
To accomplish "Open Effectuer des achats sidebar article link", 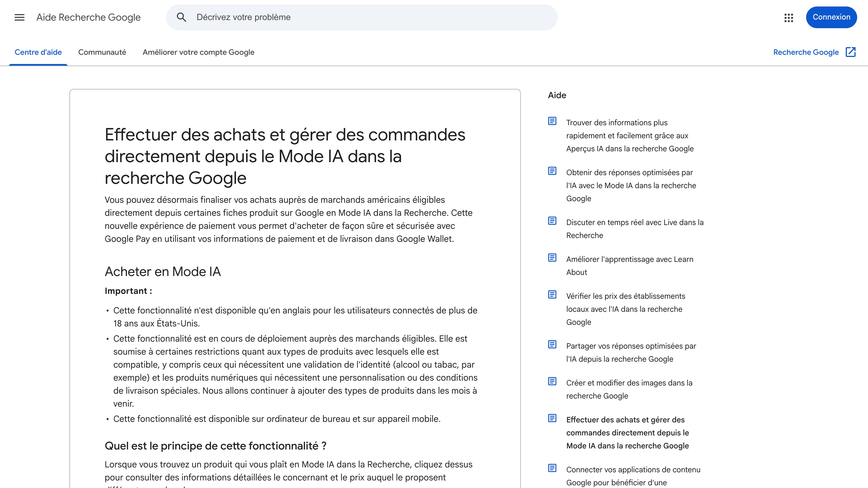I will (x=627, y=433).
